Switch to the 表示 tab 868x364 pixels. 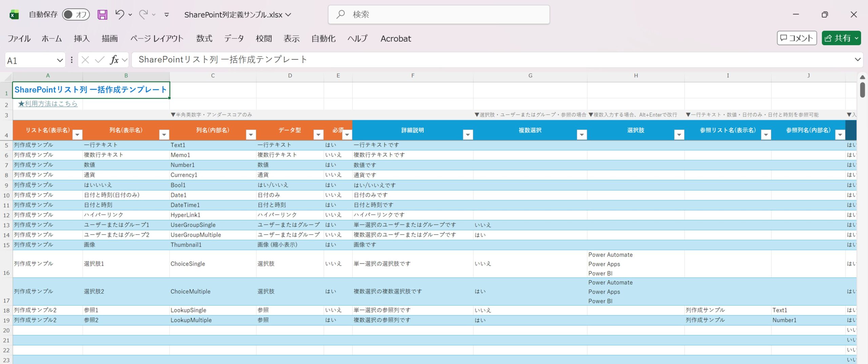pyautogui.click(x=292, y=38)
